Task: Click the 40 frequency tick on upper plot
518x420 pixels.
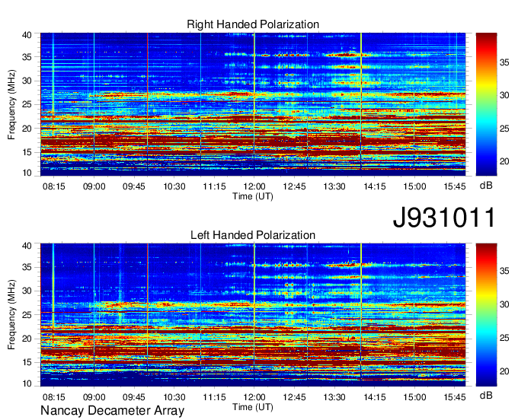Action: [27, 35]
